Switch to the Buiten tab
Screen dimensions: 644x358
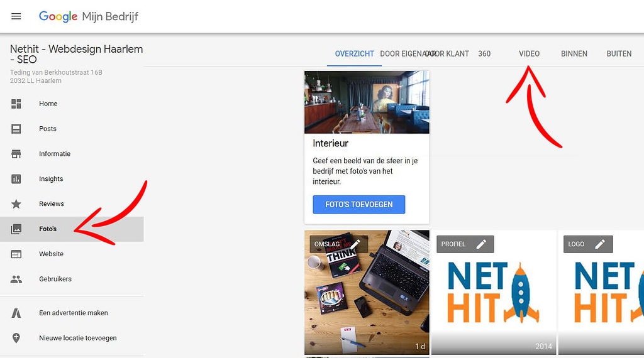tap(619, 54)
